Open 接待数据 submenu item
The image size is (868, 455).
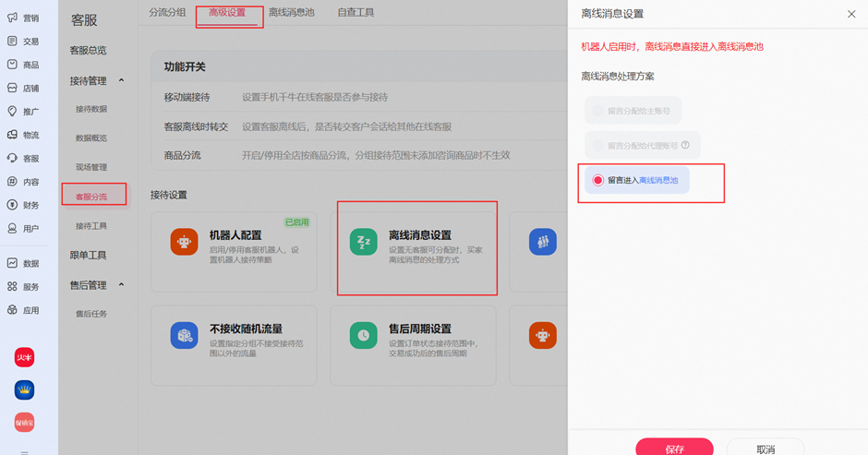click(91, 109)
